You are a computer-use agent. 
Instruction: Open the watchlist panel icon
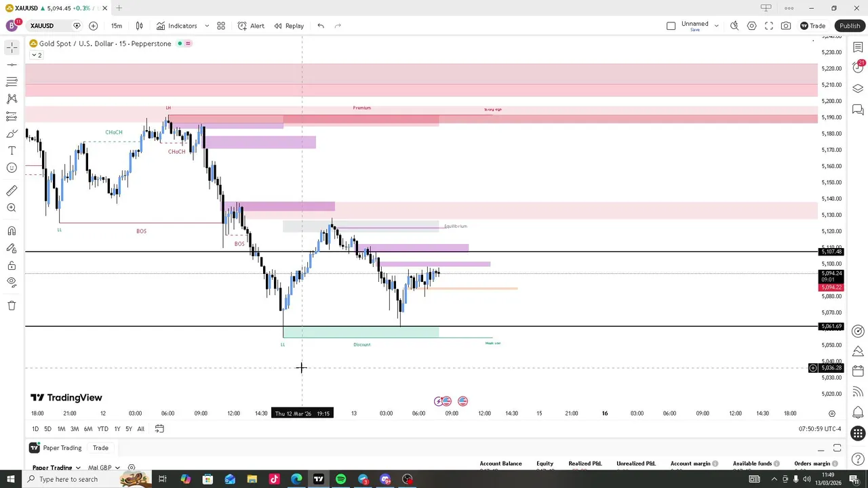[858, 47]
